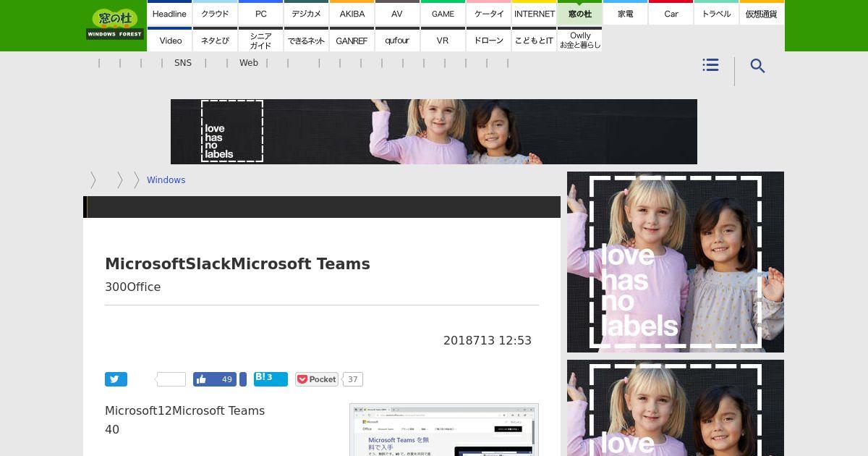
Task: Open the GANREF tab
Action: coord(352,40)
